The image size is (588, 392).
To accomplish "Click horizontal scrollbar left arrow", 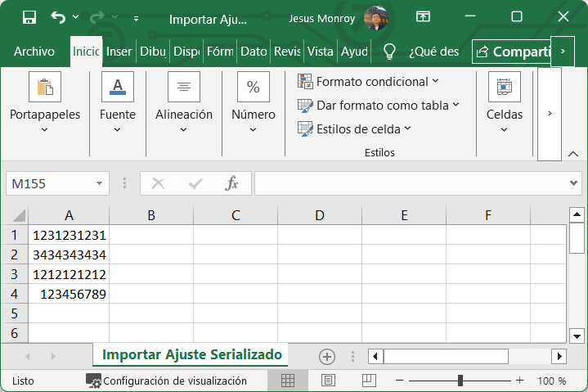I will click(x=375, y=356).
